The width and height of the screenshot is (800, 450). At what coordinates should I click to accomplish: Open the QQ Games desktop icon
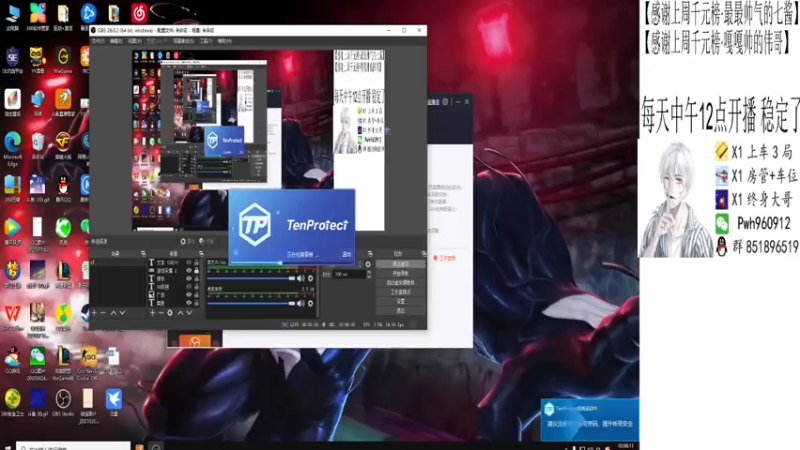(12, 360)
